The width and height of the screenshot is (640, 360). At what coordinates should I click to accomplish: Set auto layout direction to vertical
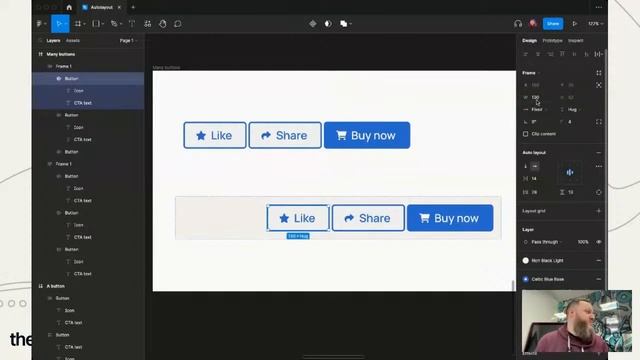[526, 166]
